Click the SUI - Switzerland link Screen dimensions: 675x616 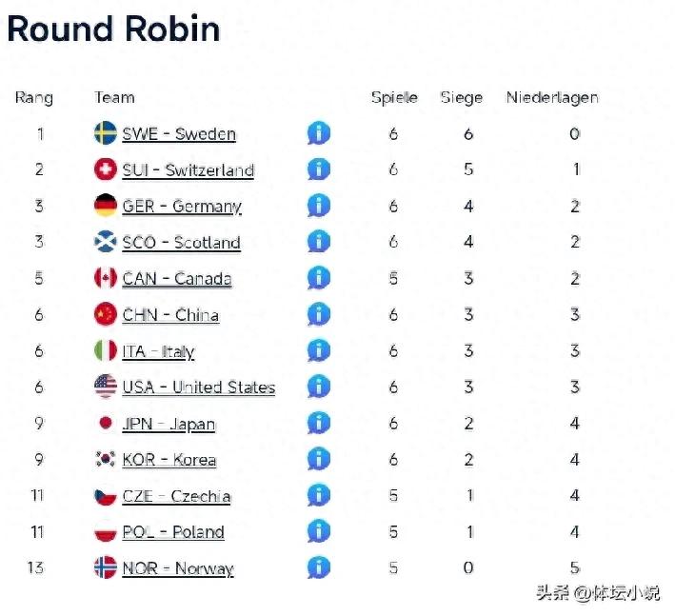coord(188,170)
